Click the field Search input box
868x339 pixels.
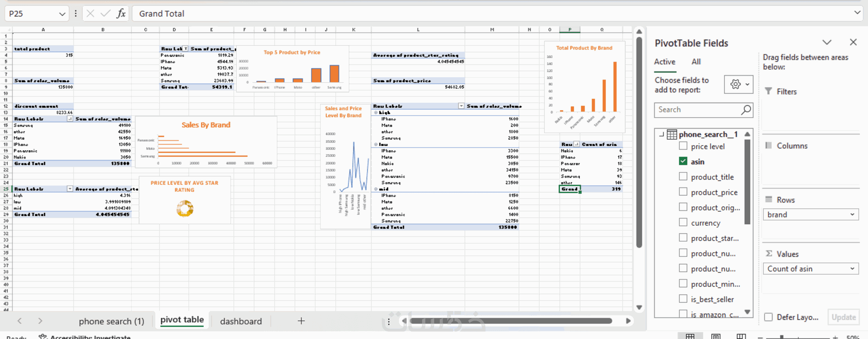coord(704,110)
